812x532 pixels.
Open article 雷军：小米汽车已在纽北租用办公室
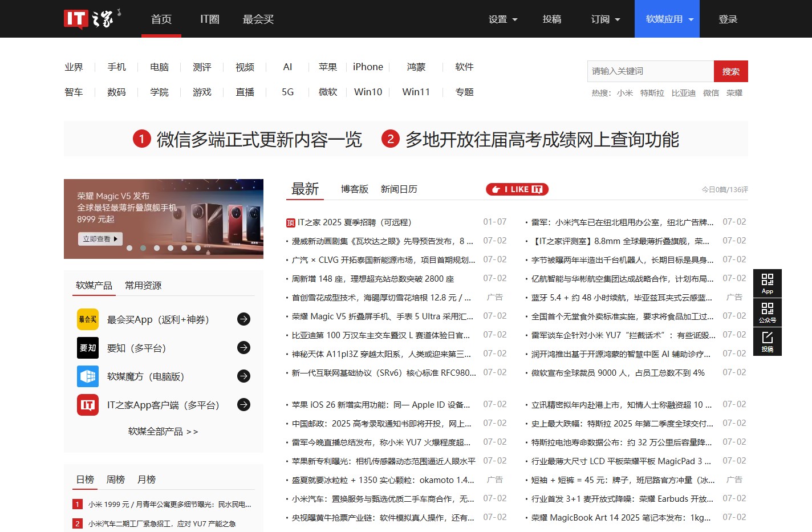tap(622, 222)
